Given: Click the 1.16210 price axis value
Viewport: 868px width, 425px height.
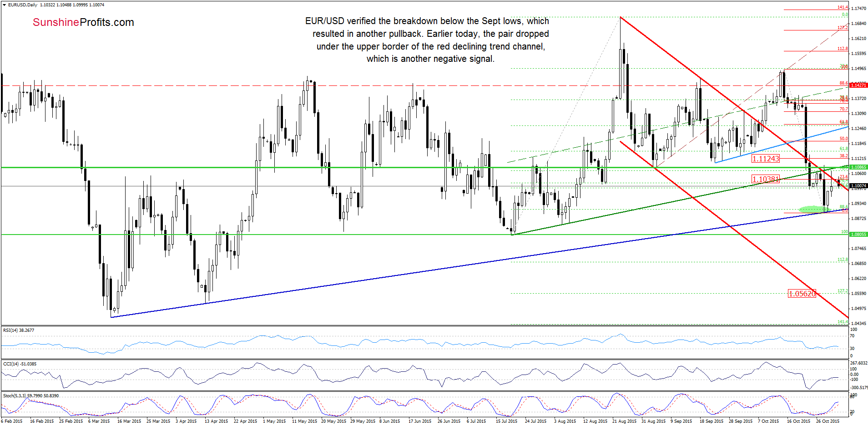Looking at the screenshot, I should (858, 38).
